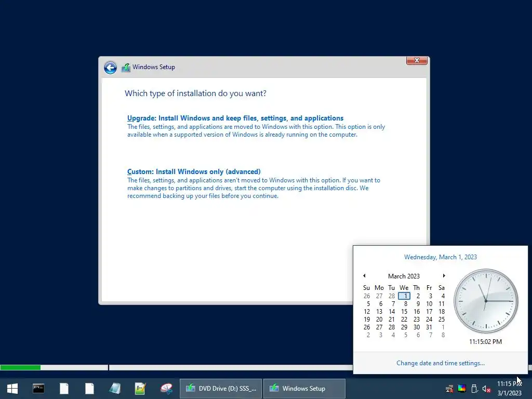532x399 pixels.
Task: Select March 15 in the calendar
Action: point(404,312)
